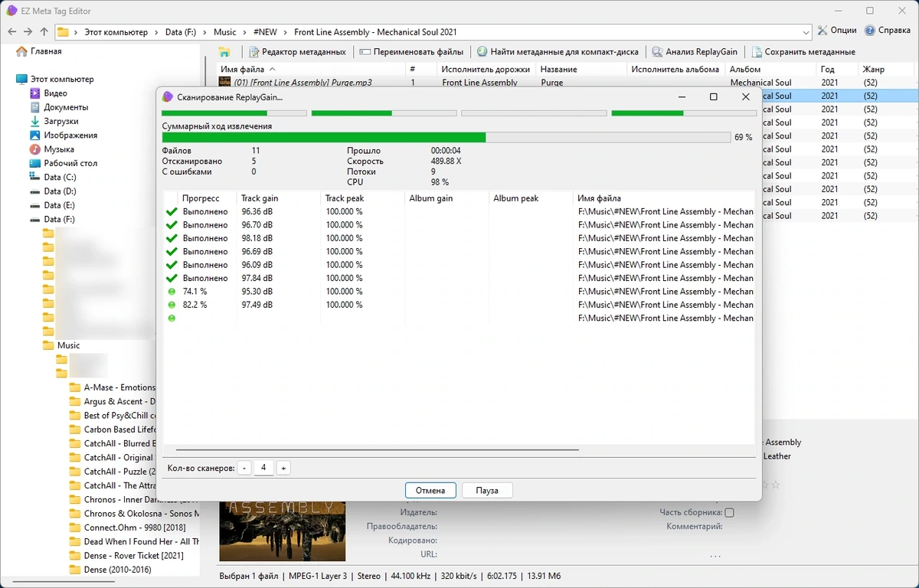Click the Отмена button
This screenshot has width=919, height=588.
[430, 490]
